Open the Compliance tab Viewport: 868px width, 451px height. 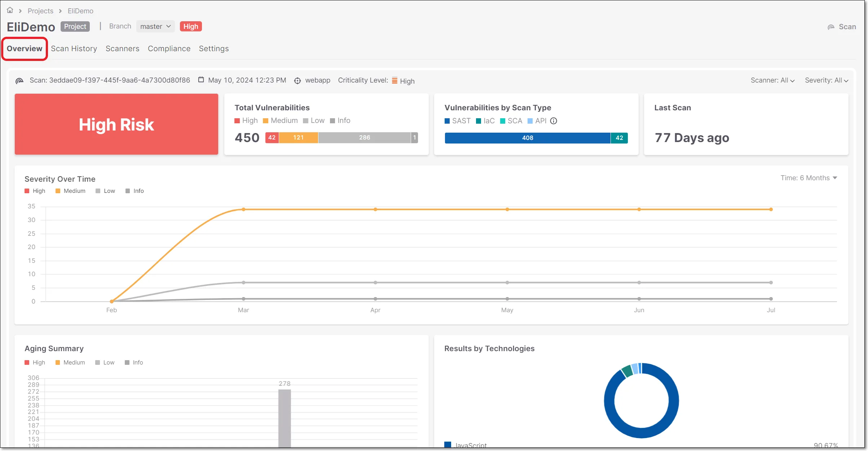169,48
